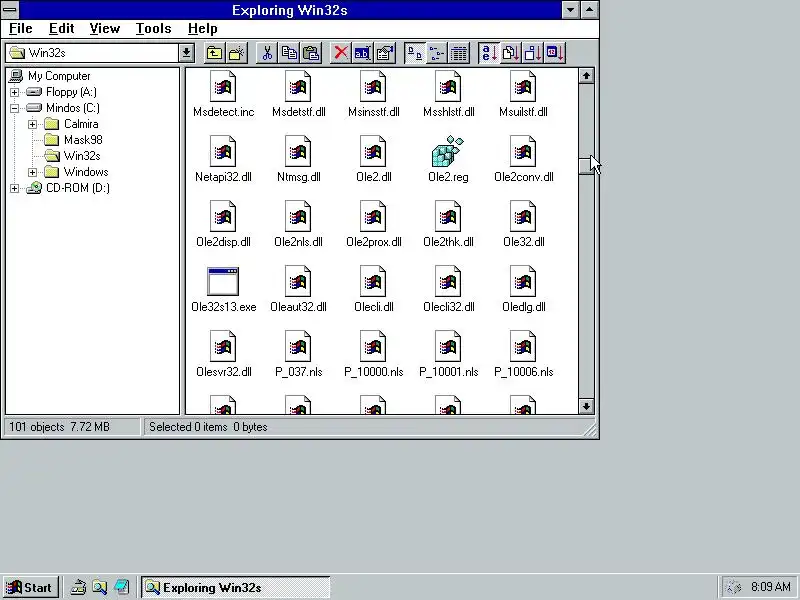Open window control menu box
Image resolution: width=800 pixels, height=600 pixels.
point(10,9)
